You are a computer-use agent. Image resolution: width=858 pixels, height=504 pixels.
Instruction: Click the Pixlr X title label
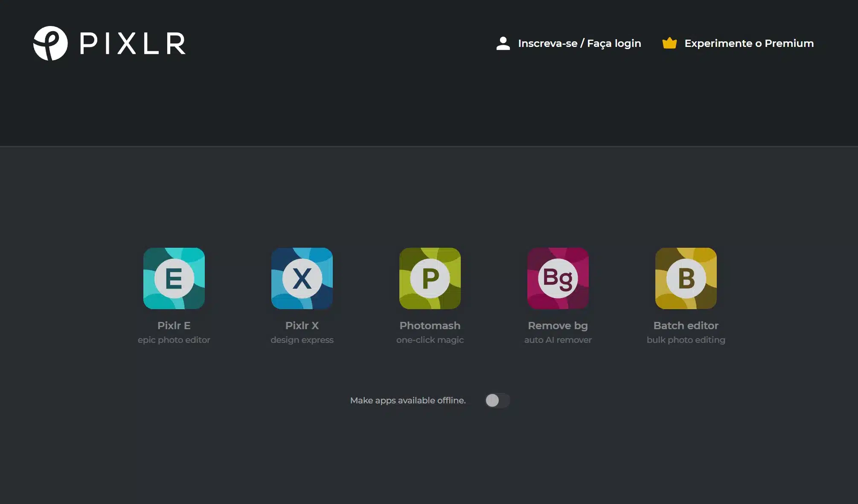coord(302,325)
